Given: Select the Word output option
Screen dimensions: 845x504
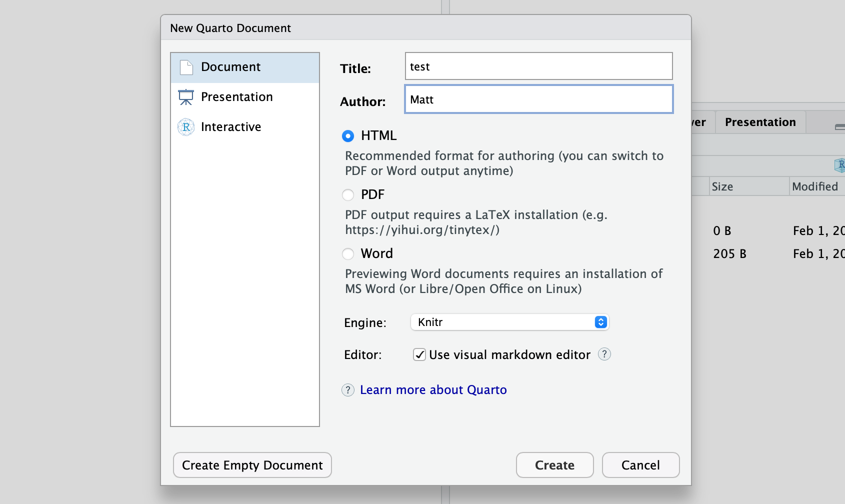Looking at the screenshot, I should point(348,254).
